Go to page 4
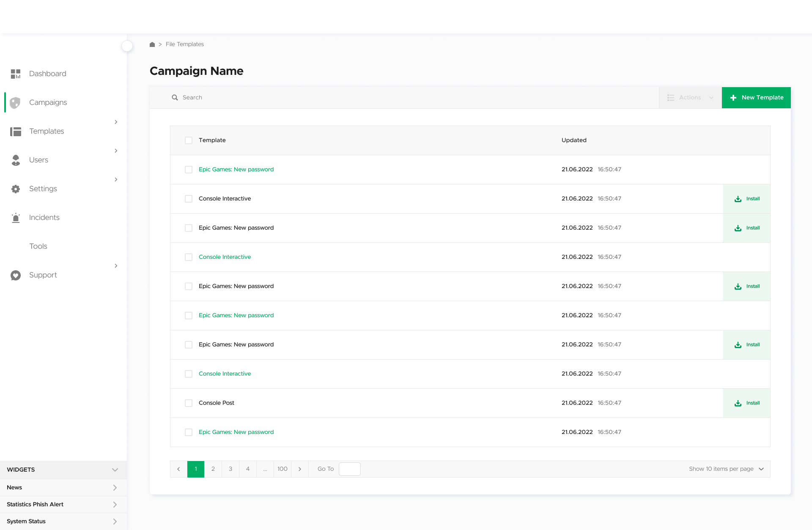 (248, 469)
